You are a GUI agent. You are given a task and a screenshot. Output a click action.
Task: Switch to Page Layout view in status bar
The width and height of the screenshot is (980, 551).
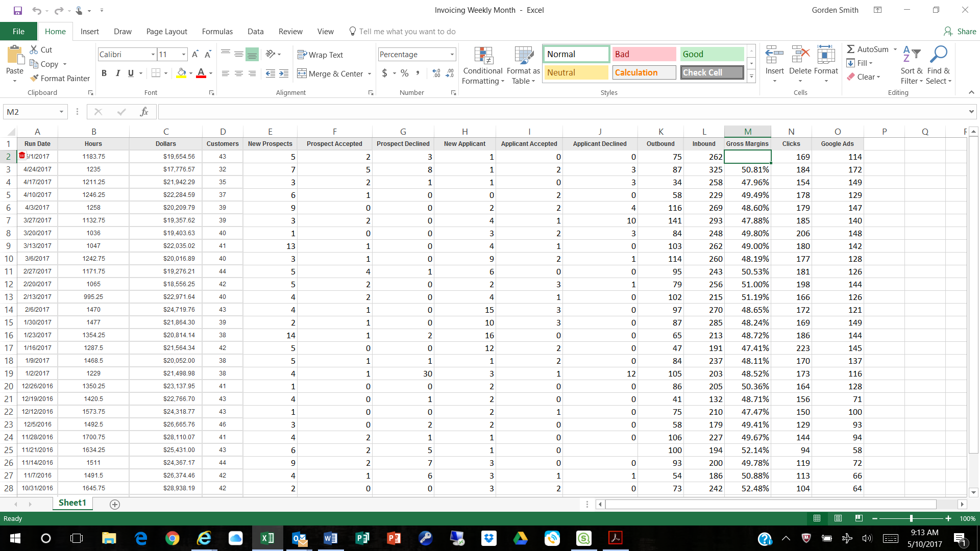(x=838, y=518)
